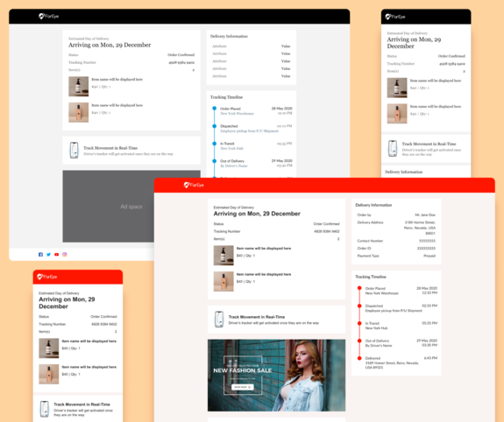Click the ForEye logo in black mobile header
The height and width of the screenshot is (422, 504).
(395, 17)
